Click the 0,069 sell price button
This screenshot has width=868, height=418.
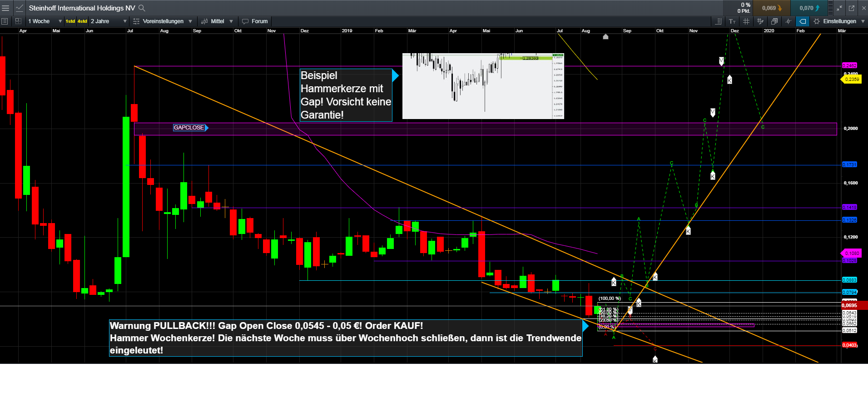(x=771, y=8)
